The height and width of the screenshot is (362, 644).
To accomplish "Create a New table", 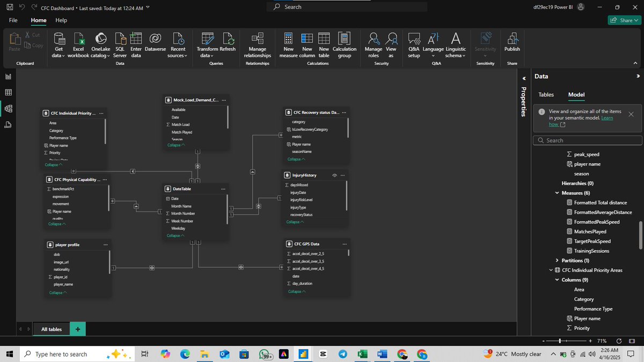I will click(x=324, y=44).
